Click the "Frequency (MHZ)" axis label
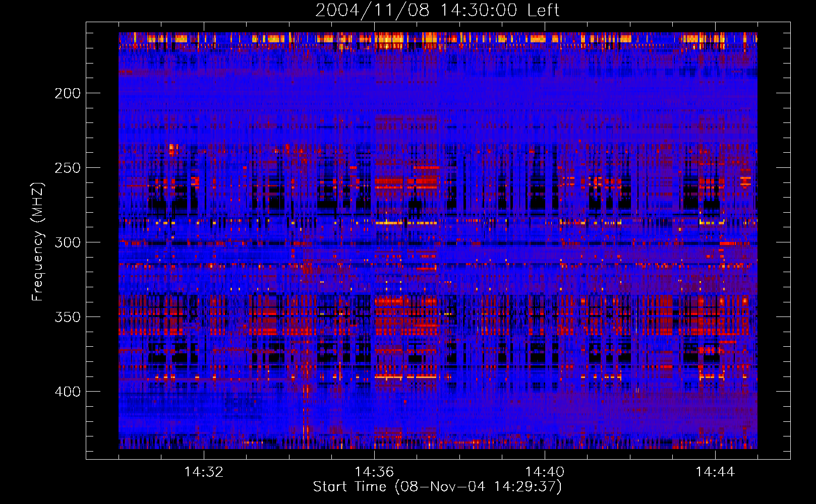816x504 pixels. 38,241
